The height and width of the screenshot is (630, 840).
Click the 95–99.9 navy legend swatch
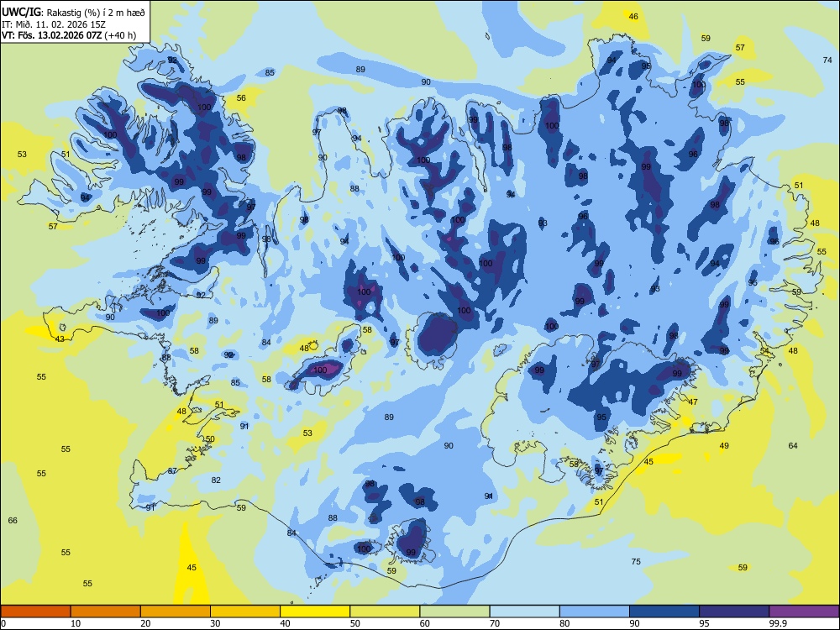(x=734, y=612)
